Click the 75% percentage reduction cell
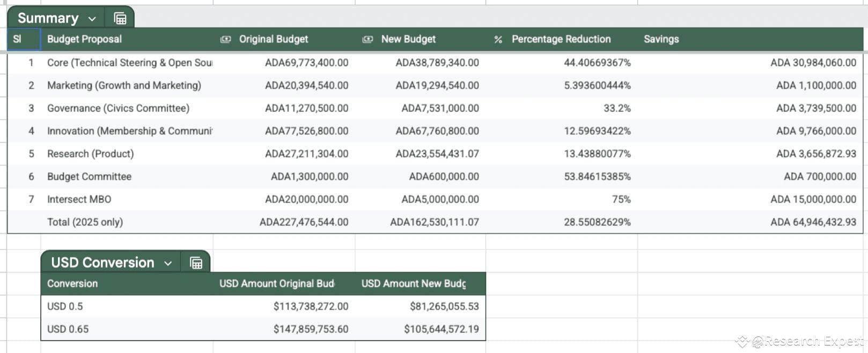Screen dimensions: 868x353 click(621, 200)
